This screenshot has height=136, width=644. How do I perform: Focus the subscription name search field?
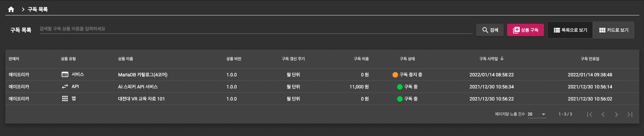click(x=255, y=29)
